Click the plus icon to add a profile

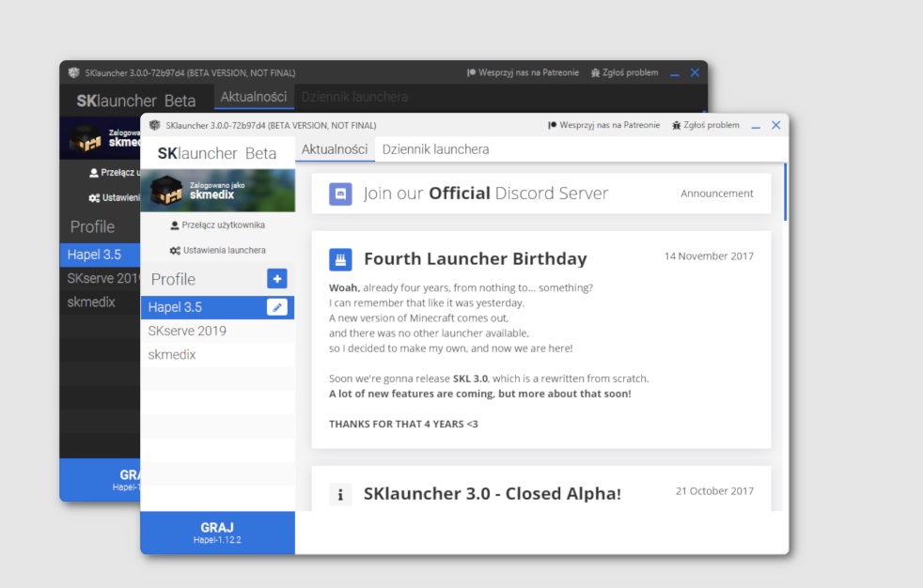click(x=277, y=279)
